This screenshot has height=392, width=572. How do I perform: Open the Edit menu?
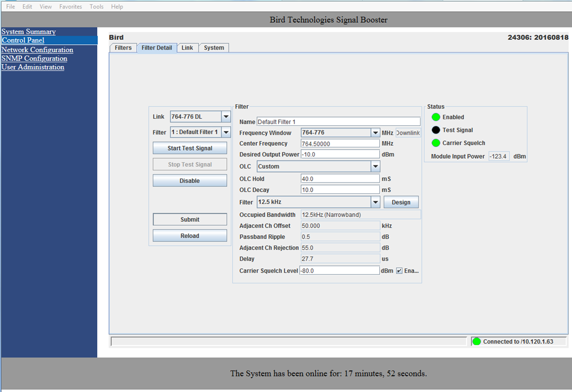pyautogui.click(x=27, y=6)
